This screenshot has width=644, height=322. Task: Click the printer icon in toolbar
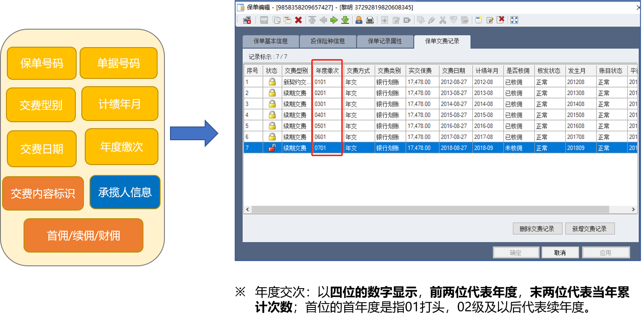(370, 20)
